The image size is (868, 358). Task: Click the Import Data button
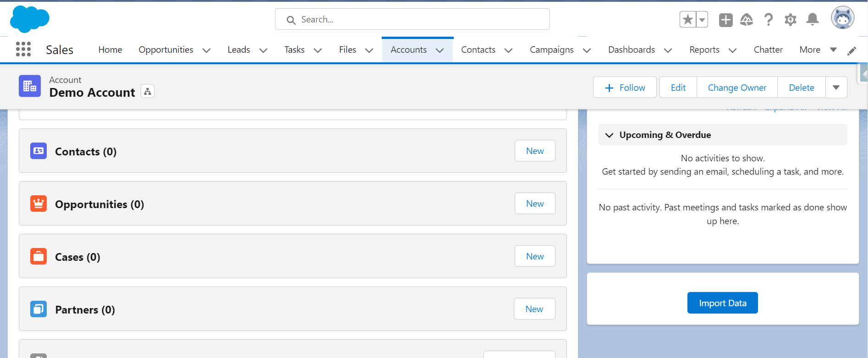coord(723,303)
